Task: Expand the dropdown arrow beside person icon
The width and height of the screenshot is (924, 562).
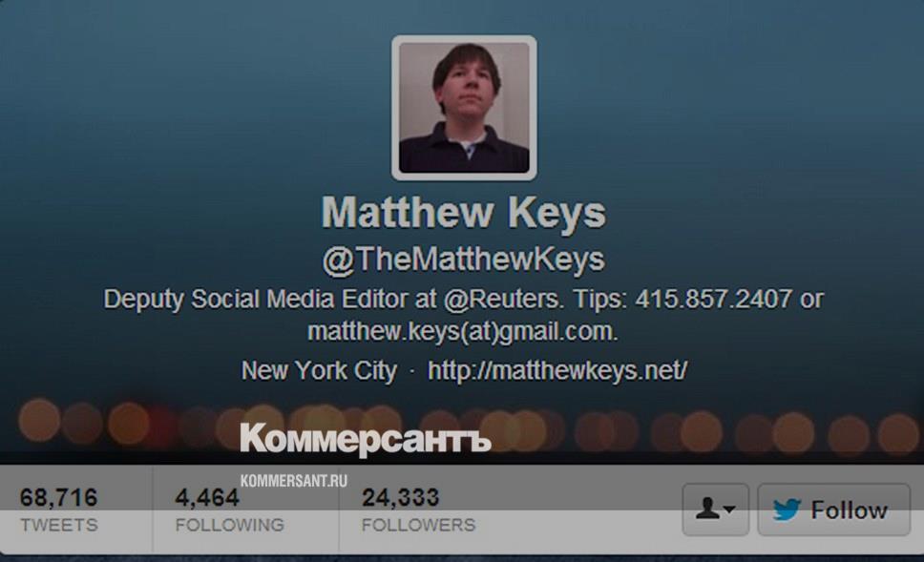Action: click(729, 509)
